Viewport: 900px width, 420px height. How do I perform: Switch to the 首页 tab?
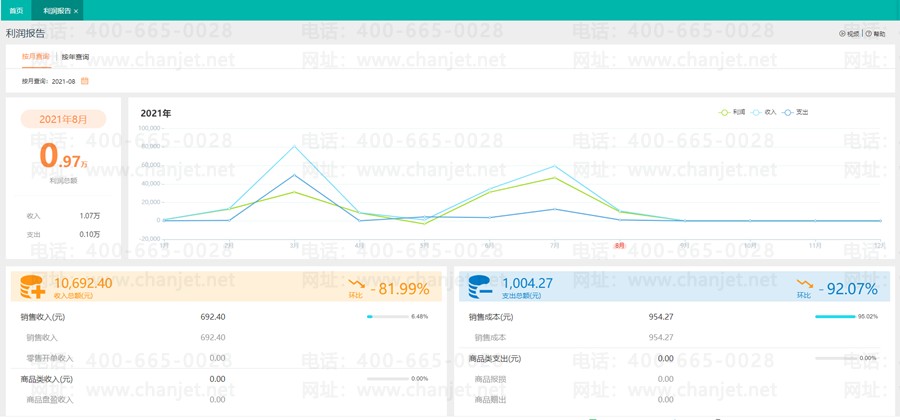[17, 11]
